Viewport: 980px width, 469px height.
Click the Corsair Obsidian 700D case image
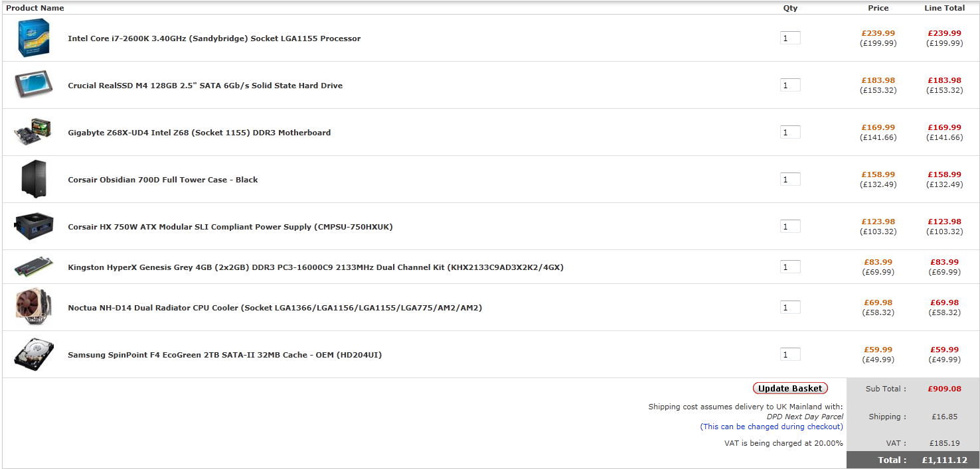pyautogui.click(x=33, y=179)
